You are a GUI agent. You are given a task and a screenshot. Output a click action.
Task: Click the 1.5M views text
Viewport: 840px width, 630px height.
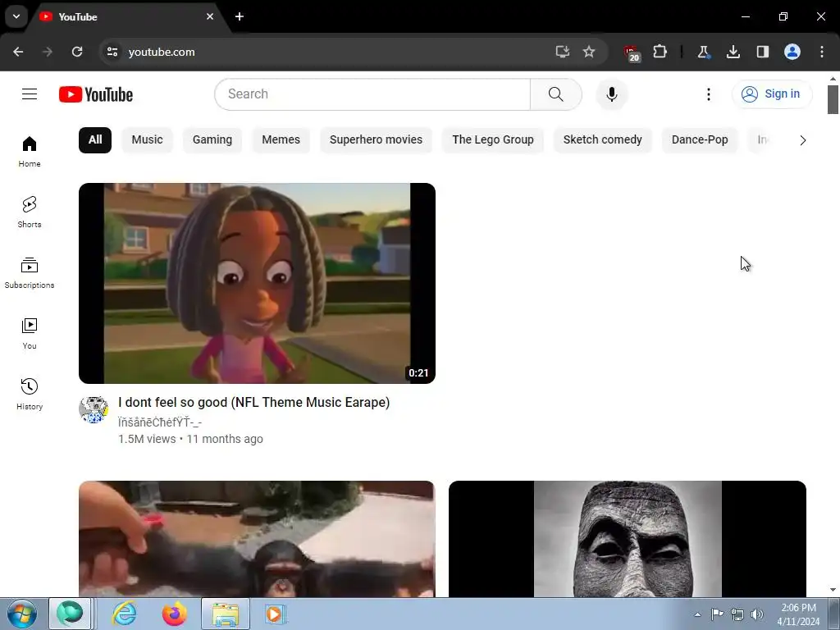[x=147, y=440]
